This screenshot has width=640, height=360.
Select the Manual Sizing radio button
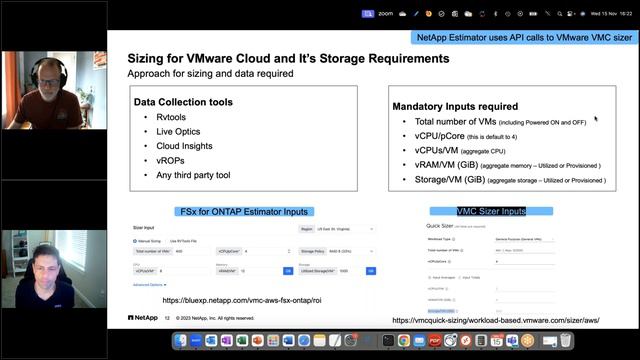pos(135,241)
